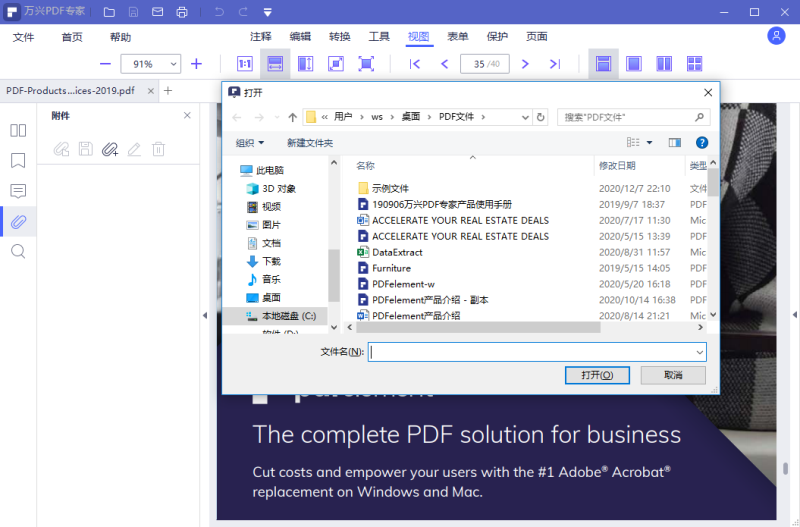The width and height of the screenshot is (800, 527).
Task: Zoom out with the minus button
Action: [x=106, y=64]
